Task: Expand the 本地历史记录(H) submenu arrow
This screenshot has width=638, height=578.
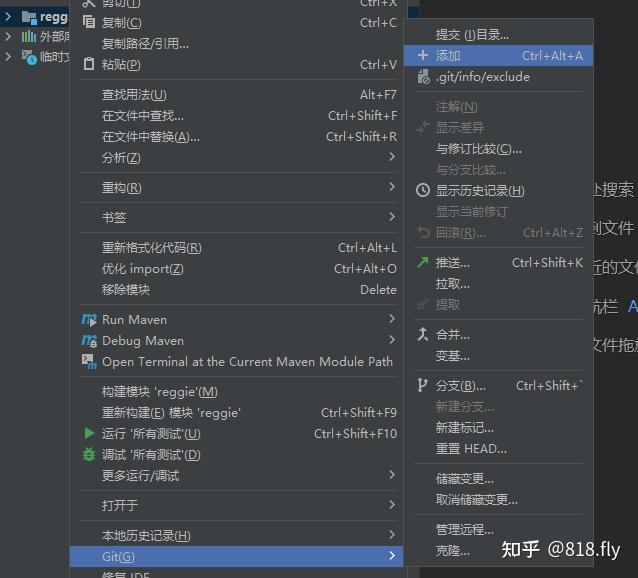Action: click(391, 535)
